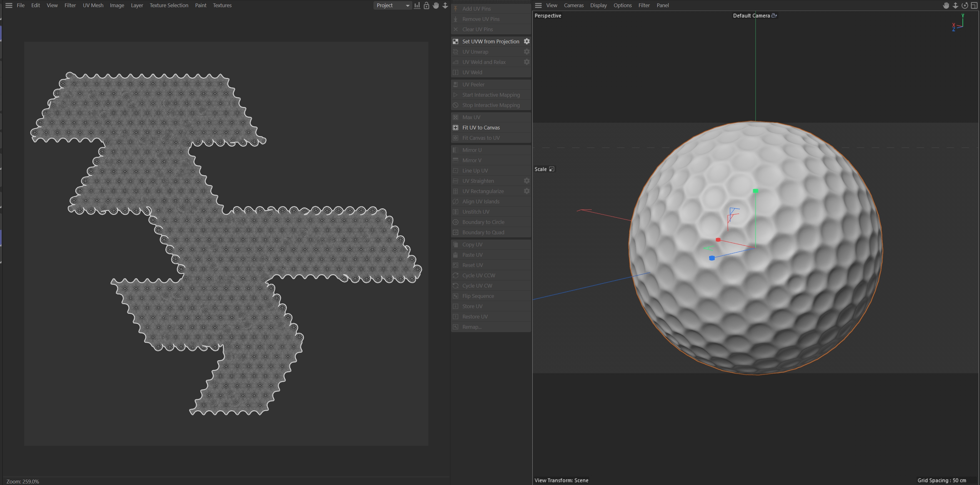Image resolution: width=980 pixels, height=485 pixels.
Task: Click the viewport zoom arrows icon
Action: [x=955, y=5]
